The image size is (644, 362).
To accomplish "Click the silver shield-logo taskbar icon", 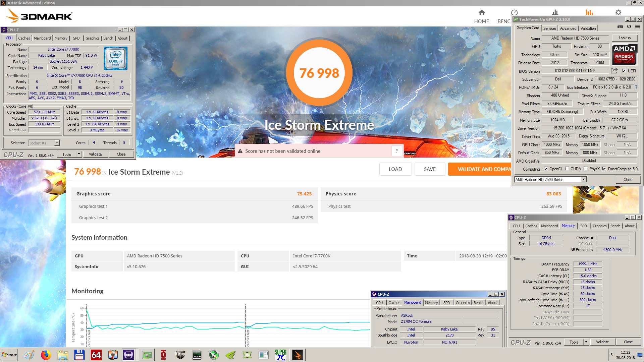I will (x=180, y=355).
